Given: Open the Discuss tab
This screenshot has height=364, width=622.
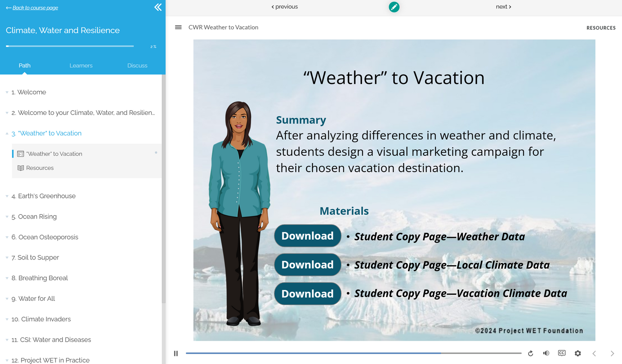Looking at the screenshot, I should pos(137,65).
